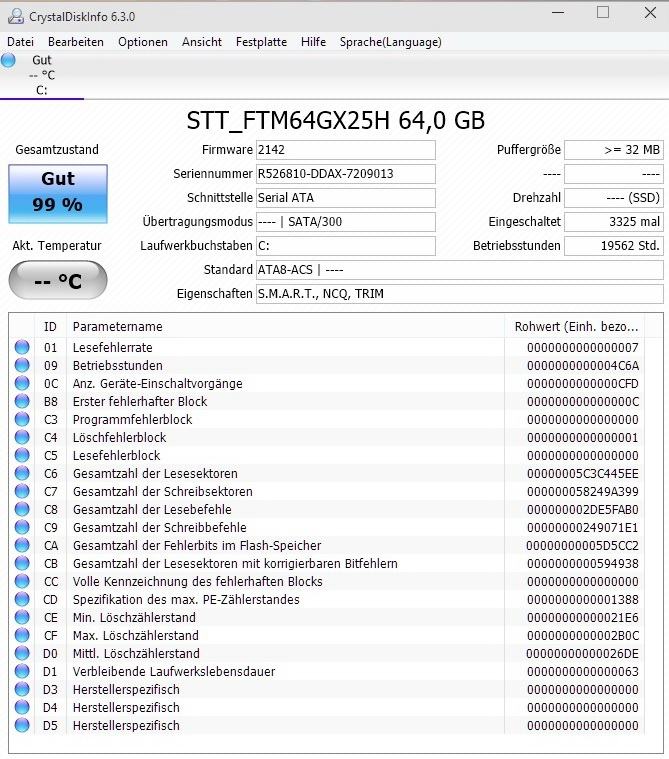669x759 pixels.
Task: Click status orb of row 09 Betriebsstunden
Action: pyautogui.click(x=22, y=365)
